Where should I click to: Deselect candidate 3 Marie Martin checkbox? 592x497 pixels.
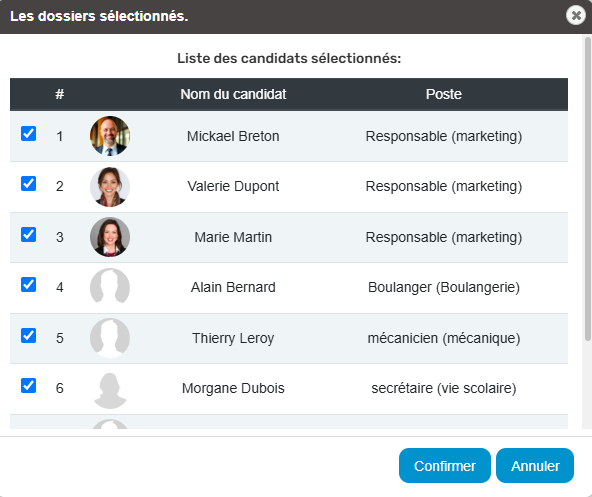click(x=28, y=235)
